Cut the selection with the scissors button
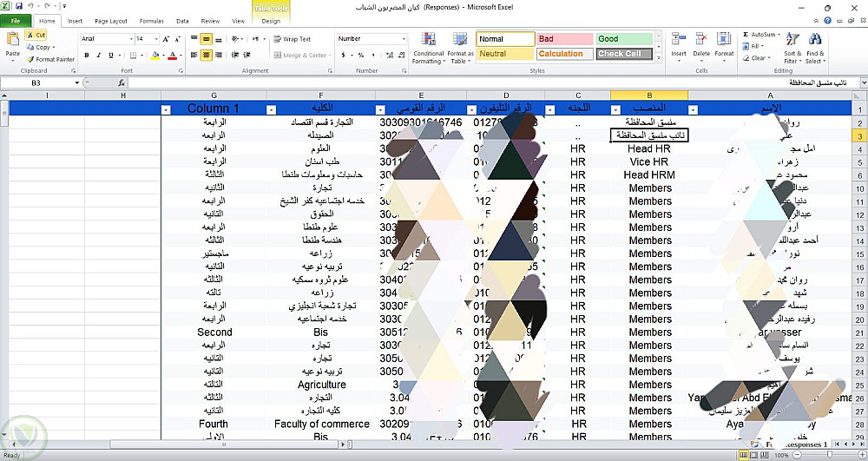 click(x=36, y=35)
